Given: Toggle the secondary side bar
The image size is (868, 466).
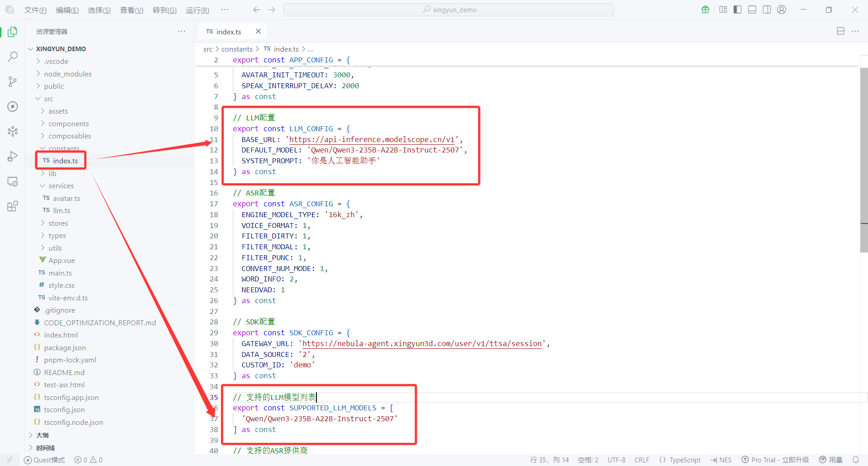Looking at the screenshot, I should [x=767, y=10].
